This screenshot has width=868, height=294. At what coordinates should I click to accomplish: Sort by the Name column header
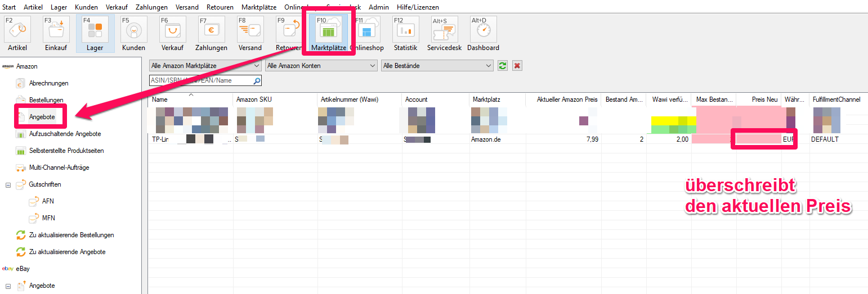point(190,99)
